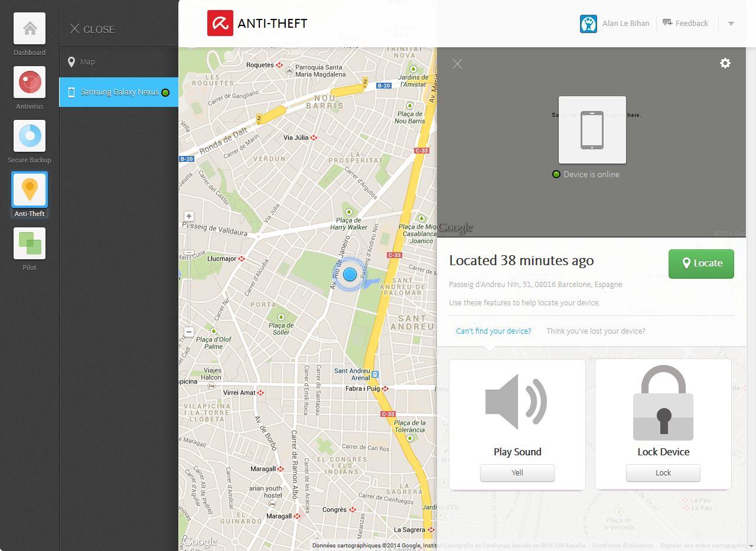Screen dimensions: 756x551
Task: Click the Lock button
Action: tap(663, 473)
